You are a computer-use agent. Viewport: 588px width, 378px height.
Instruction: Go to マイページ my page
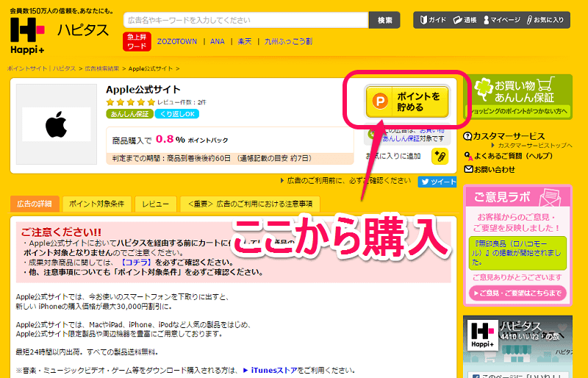tap(502, 20)
